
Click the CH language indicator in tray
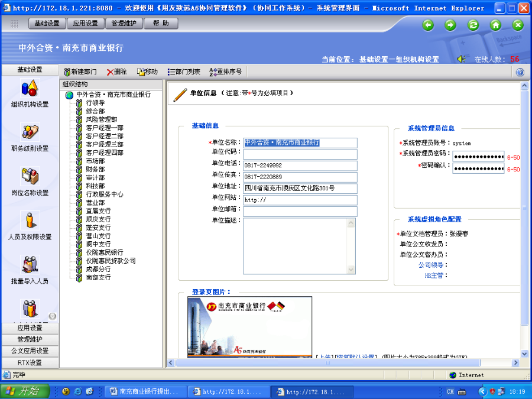click(x=450, y=391)
